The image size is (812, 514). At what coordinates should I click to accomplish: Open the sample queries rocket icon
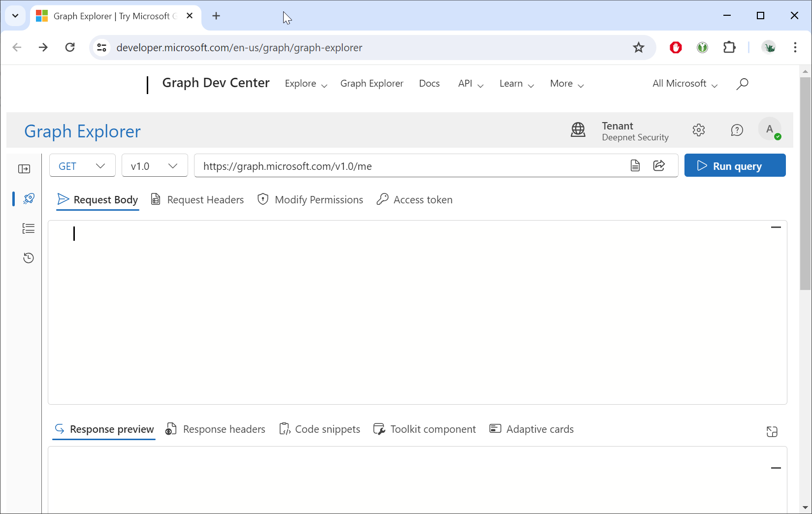click(29, 198)
